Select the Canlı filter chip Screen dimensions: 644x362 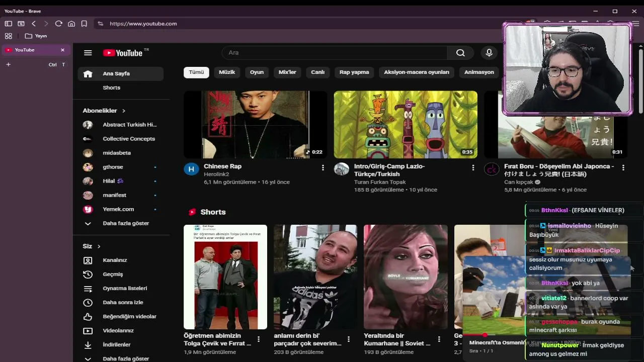[317, 72]
